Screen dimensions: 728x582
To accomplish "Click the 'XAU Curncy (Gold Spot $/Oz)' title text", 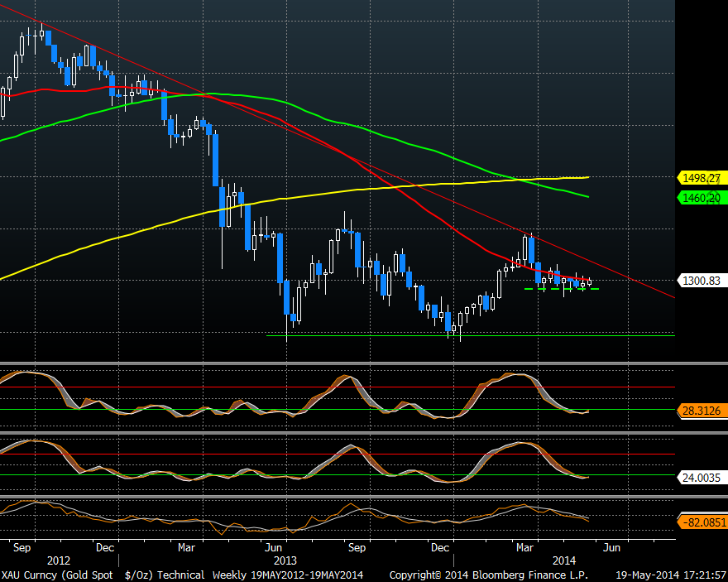I will point(78,575).
